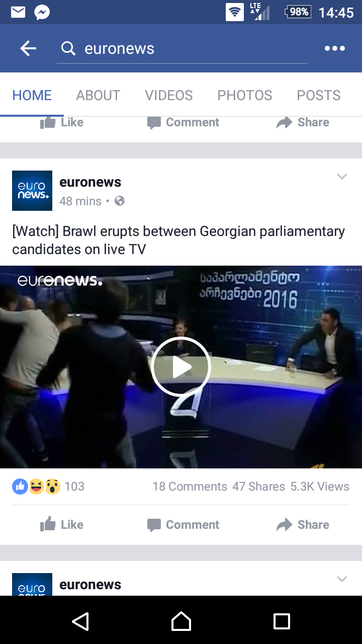Open the three-dot more options menu

[x=335, y=49]
